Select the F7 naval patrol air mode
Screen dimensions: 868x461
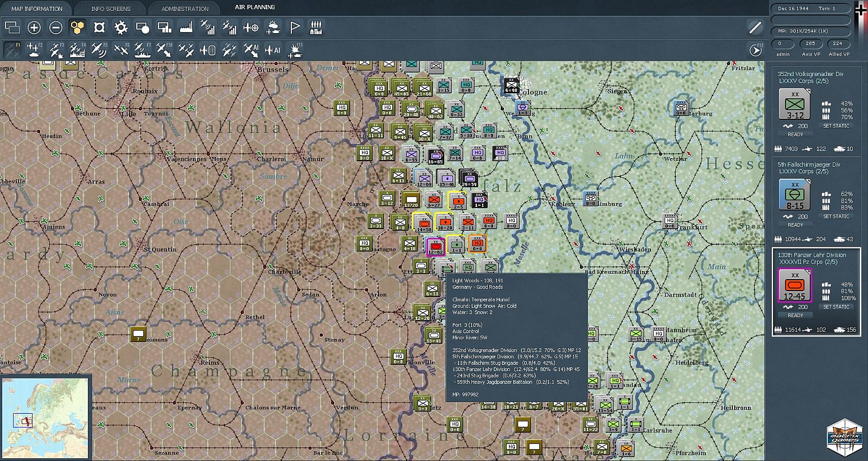[x=142, y=50]
